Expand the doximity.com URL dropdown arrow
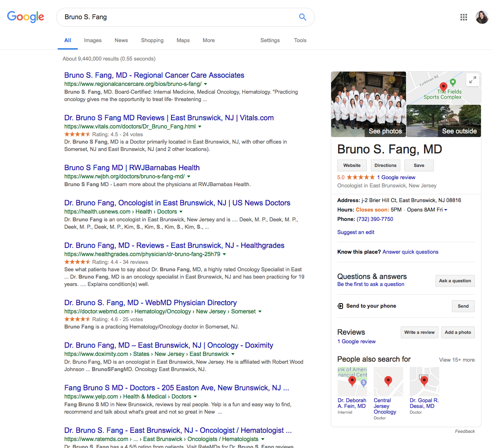 (x=233, y=354)
